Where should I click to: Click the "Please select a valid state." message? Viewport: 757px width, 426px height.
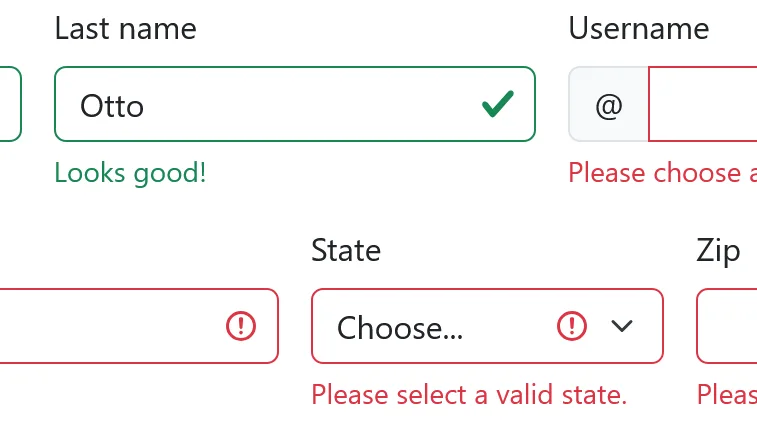[469, 395]
